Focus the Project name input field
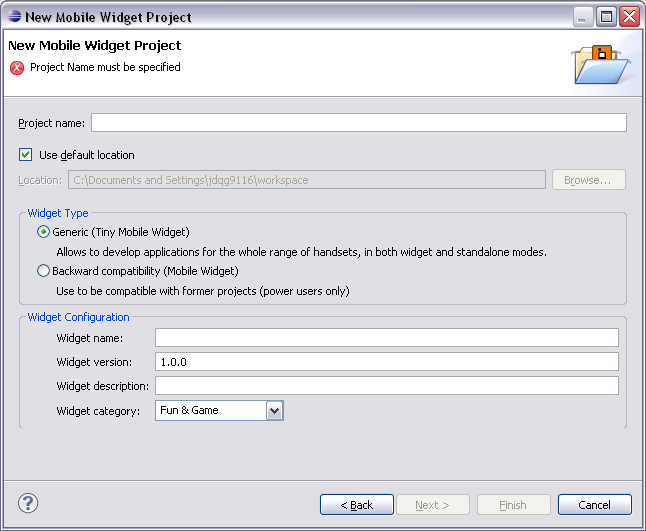 [359, 123]
